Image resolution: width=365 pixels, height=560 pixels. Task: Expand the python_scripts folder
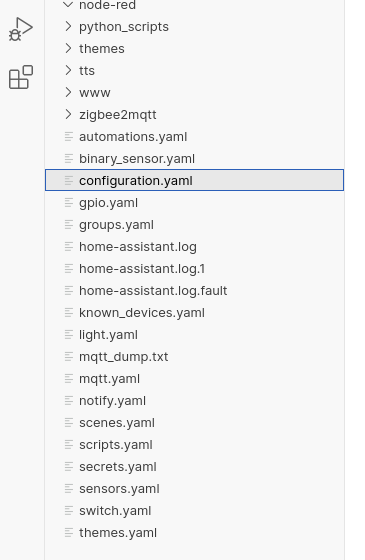coord(68,26)
